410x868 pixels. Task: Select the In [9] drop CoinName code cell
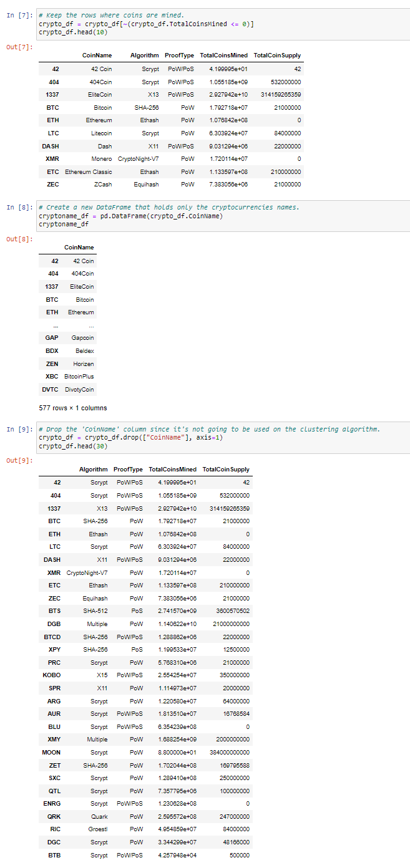[222, 437]
